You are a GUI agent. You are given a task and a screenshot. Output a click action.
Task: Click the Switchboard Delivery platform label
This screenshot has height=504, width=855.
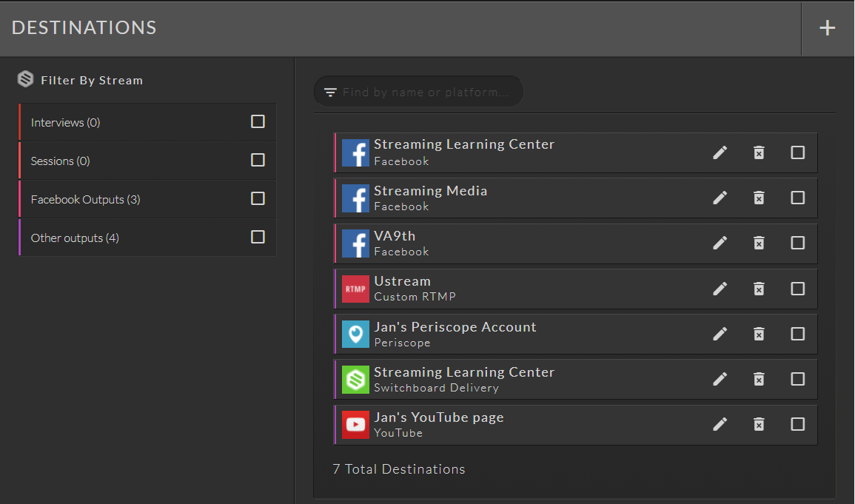pyautogui.click(x=436, y=388)
